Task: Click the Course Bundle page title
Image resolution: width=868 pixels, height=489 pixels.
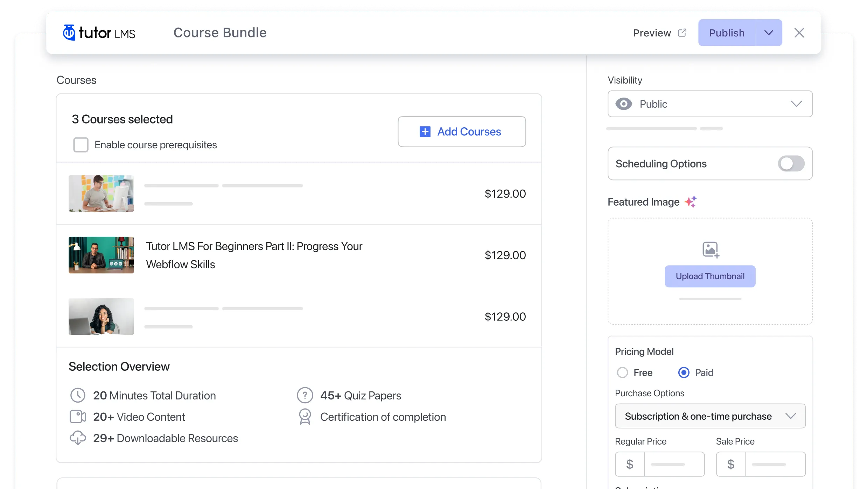Action: (x=220, y=33)
